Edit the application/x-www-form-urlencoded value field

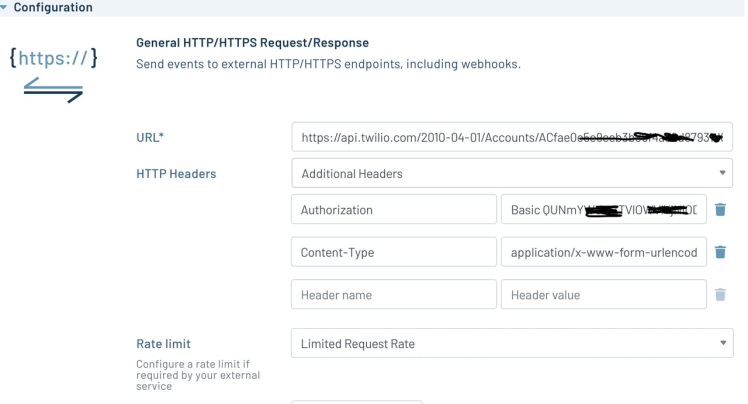605,252
